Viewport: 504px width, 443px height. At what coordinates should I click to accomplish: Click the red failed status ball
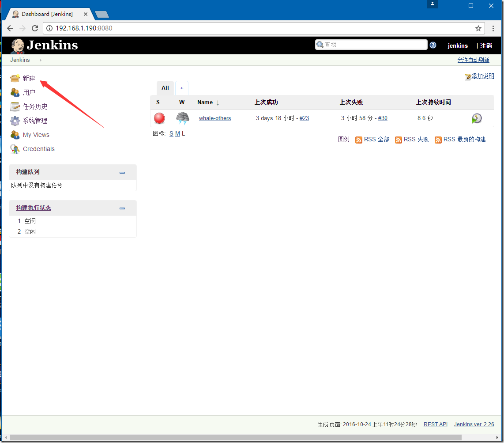click(x=159, y=118)
